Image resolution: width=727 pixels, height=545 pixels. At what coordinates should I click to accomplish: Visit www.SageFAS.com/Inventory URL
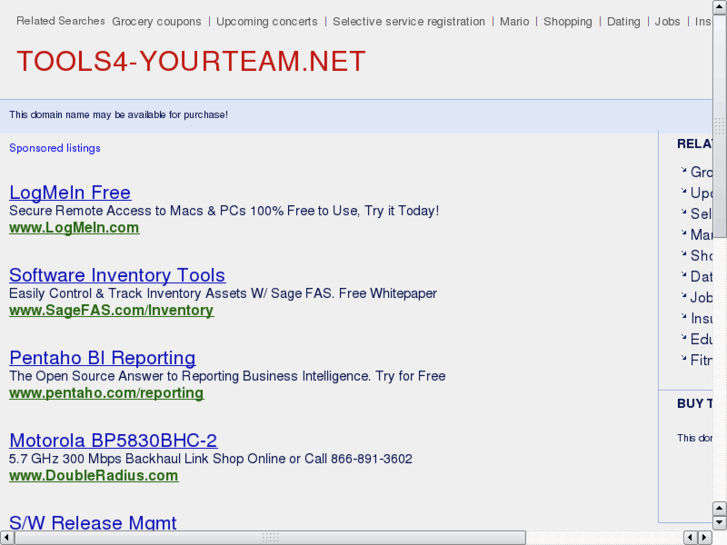coord(111,310)
